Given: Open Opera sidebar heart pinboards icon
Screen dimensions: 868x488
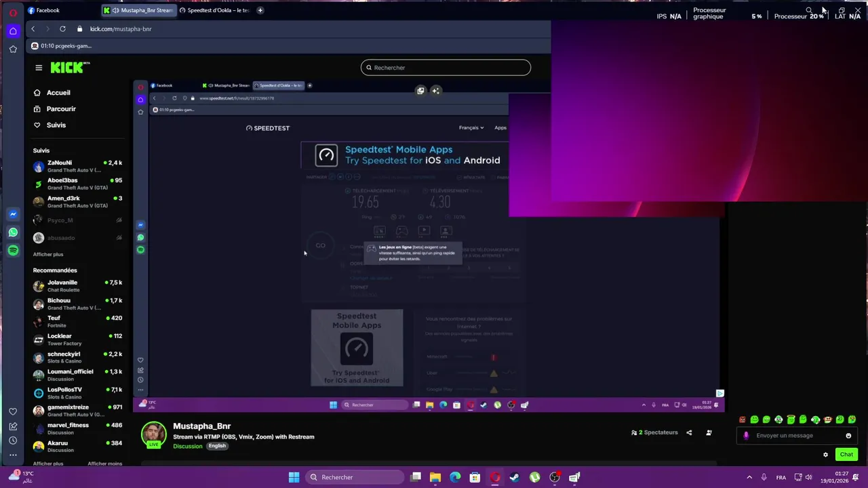Looking at the screenshot, I should (13, 411).
